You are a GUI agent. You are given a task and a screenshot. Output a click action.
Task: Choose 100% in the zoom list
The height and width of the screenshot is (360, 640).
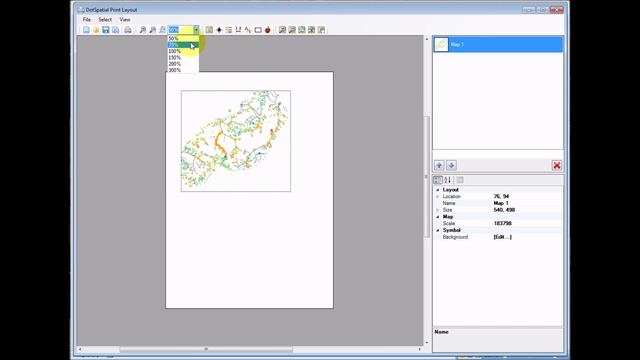183,51
